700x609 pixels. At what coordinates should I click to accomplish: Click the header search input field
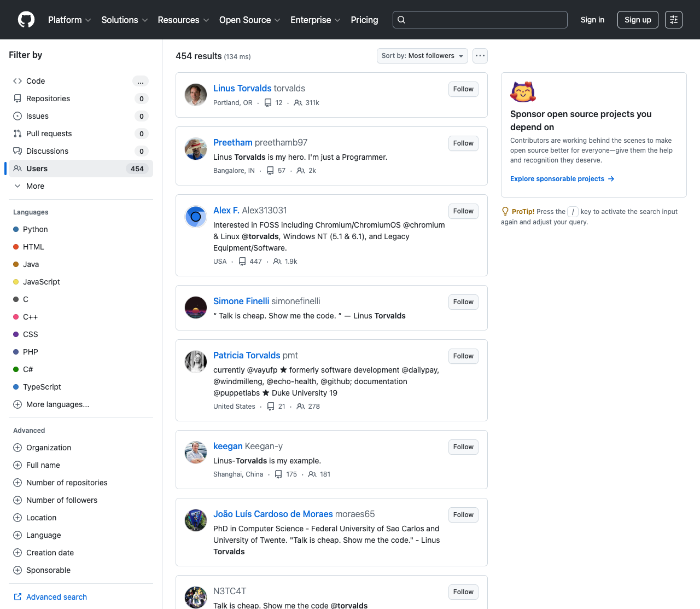pos(480,20)
